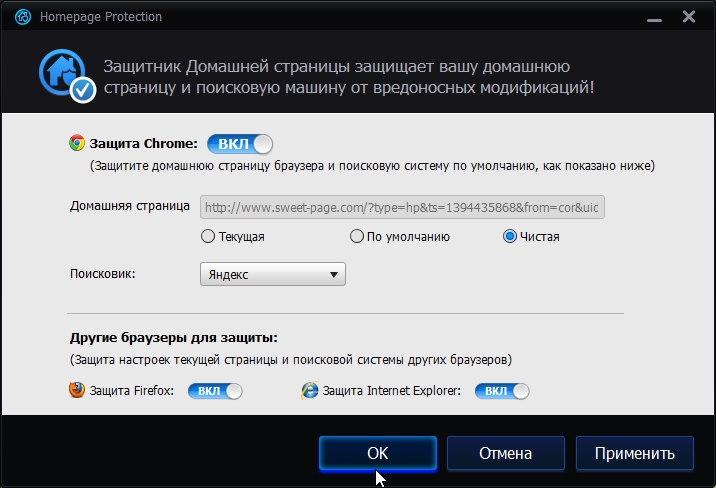Select the Чистая radio button
716x488 pixels.
pyautogui.click(x=510, y=236)
